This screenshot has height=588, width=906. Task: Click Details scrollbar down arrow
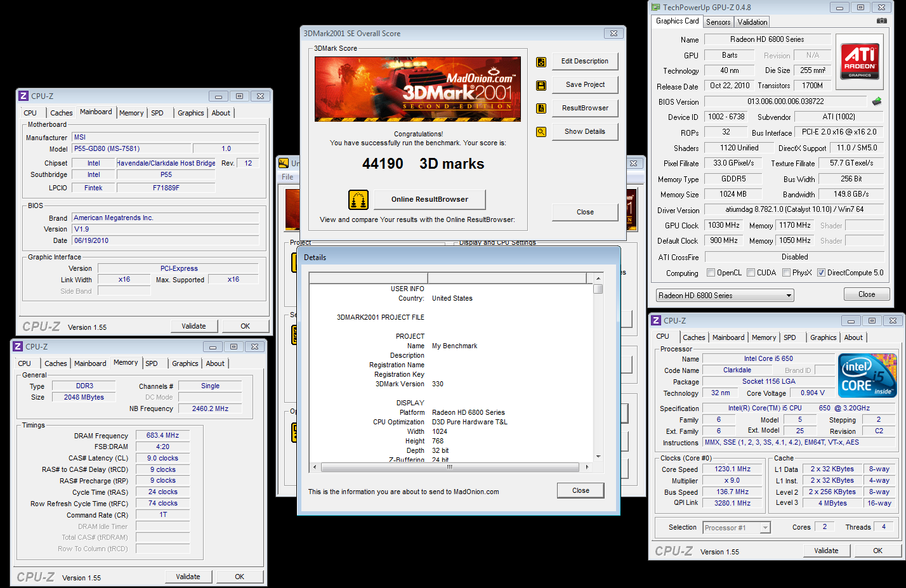[598, 457]
